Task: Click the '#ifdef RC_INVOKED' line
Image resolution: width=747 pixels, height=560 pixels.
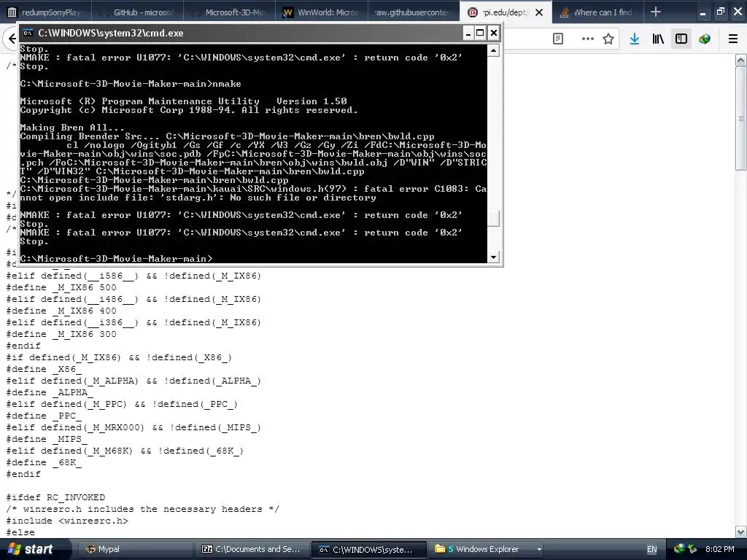Action: (55, 497)
